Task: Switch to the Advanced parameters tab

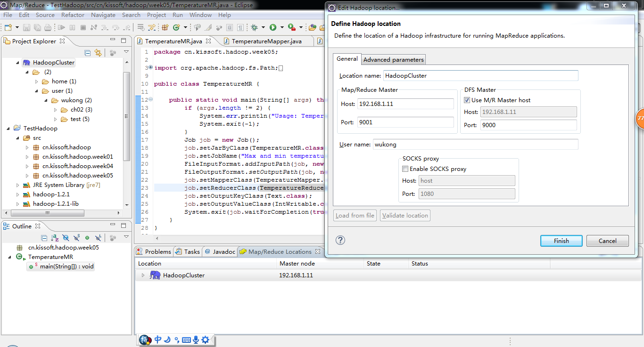Action: coord(394,59)
